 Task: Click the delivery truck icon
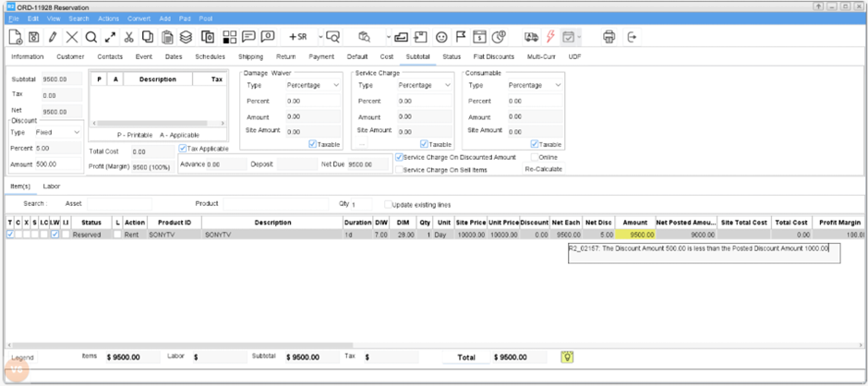[x=531, y=37]
